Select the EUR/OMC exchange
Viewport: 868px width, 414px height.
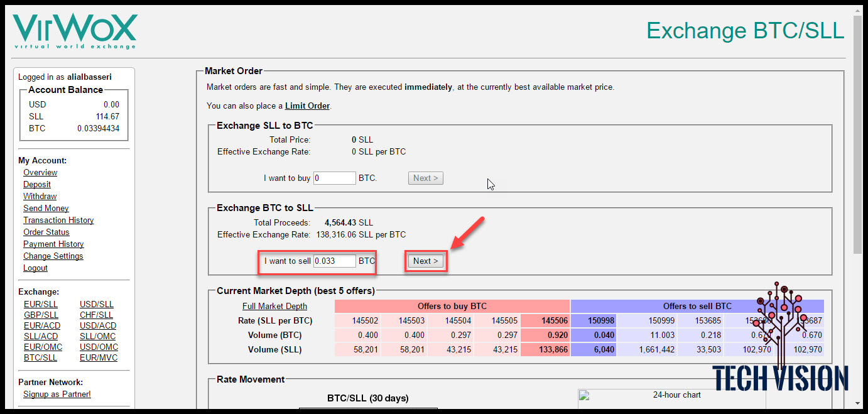[43, 347]
